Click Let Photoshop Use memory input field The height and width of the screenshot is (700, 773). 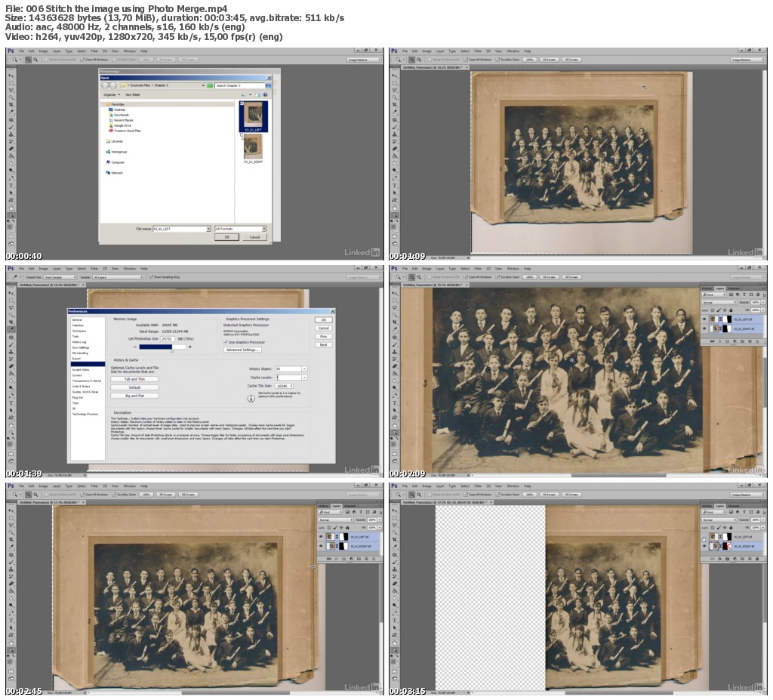pyautogui.click(x=168, y=339)
